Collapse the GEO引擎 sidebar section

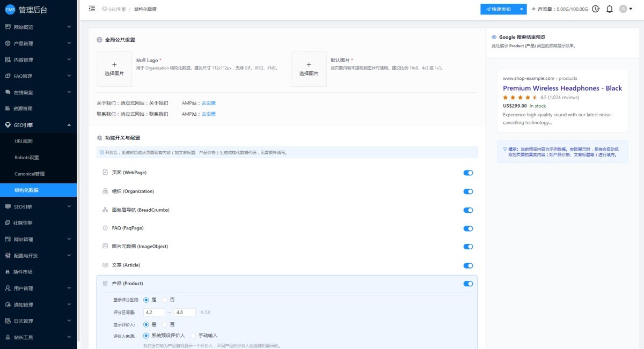[x=38, y=125]
